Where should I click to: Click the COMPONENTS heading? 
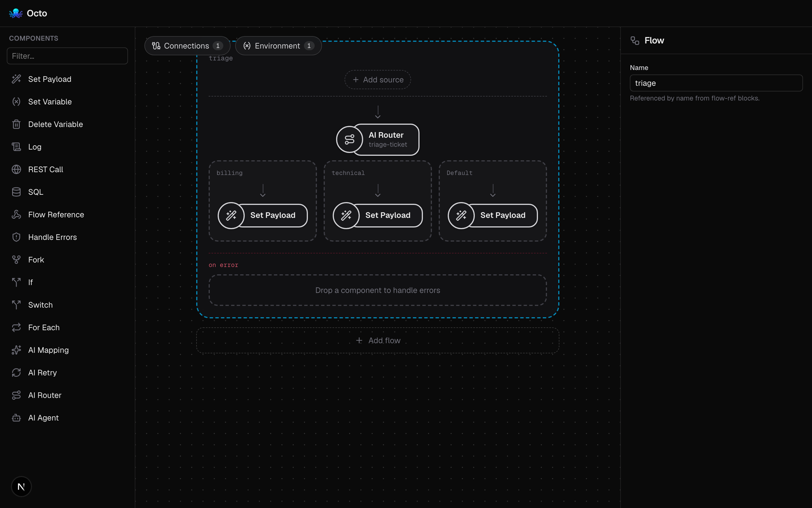(34, 38)
